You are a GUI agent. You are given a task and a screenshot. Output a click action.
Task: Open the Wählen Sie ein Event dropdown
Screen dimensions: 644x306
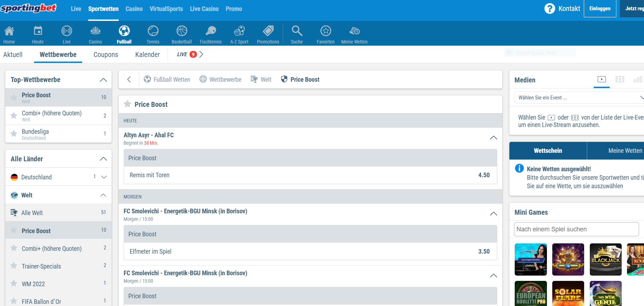[x=579, y=98]
